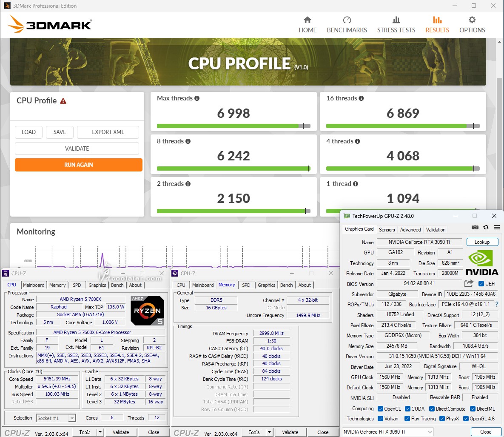Click the 3DMark scrollbar up arrow
This screenshot has height=437, width=504.
pos(499,42)
